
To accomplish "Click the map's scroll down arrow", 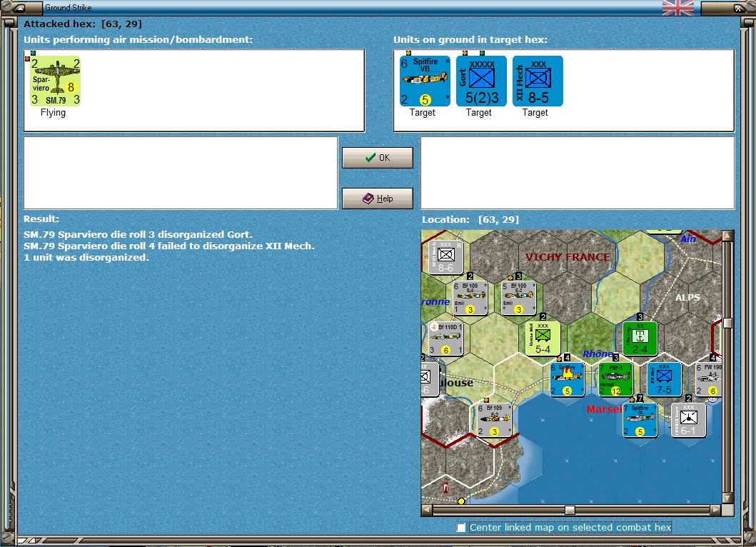I will [x=727, y=498].
